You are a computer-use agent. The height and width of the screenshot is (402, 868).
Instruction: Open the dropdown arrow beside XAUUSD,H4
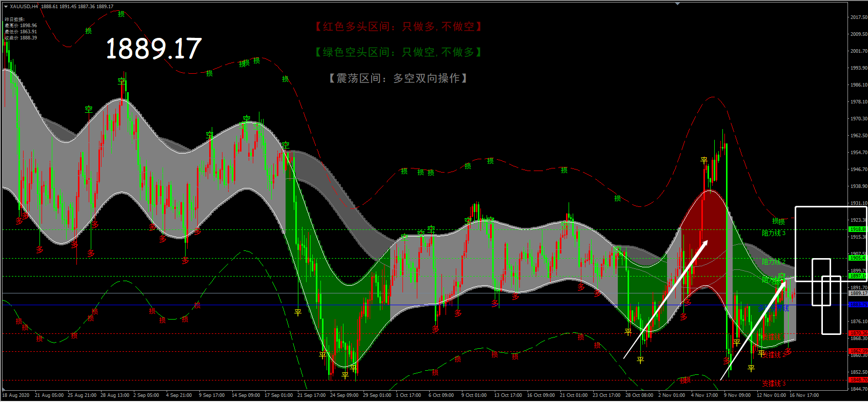6,7
